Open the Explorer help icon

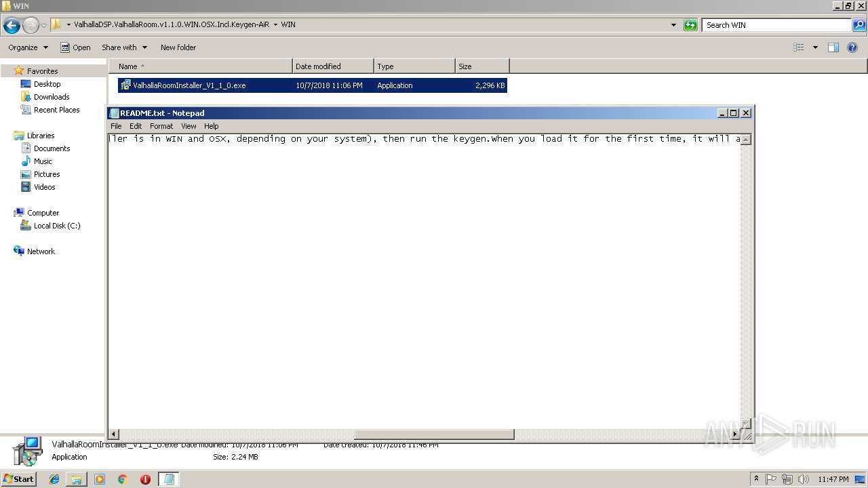pyautogui.click(x=852, y=47)
